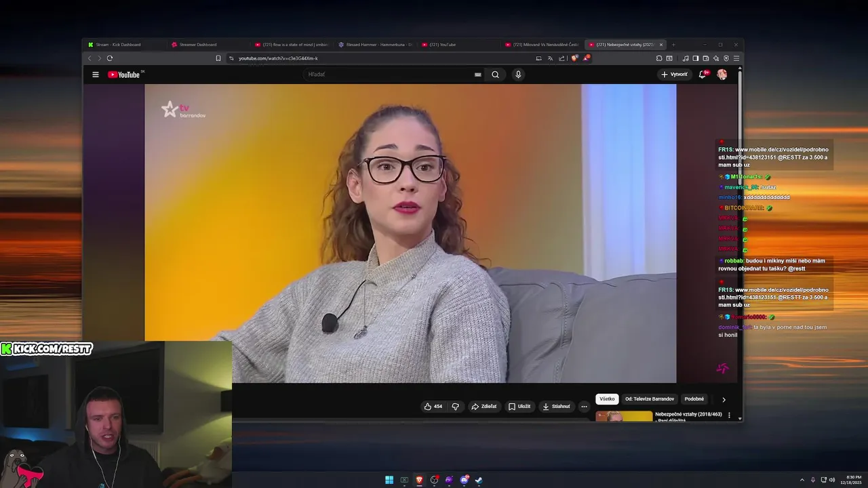This screenshot has width=868, height=488.
Task: Click the Vytvoriť create button
Action: 675,75
